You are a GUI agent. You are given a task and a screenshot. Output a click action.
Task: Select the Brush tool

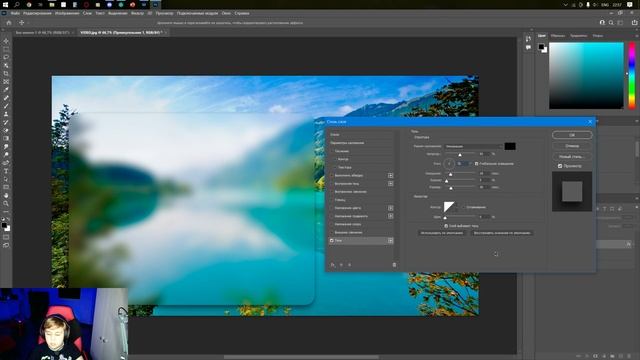tap(6, 106)
